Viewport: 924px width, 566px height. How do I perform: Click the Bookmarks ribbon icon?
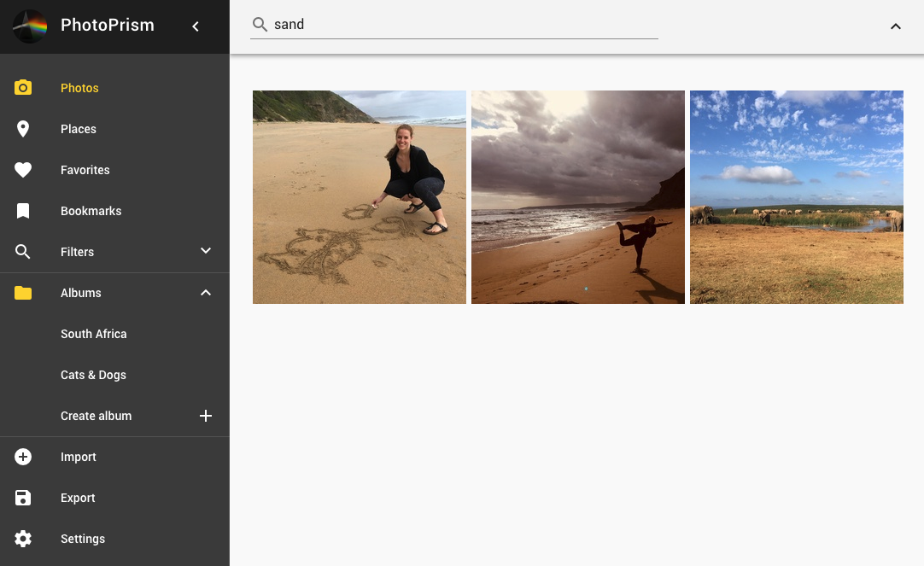coord(23,211)
